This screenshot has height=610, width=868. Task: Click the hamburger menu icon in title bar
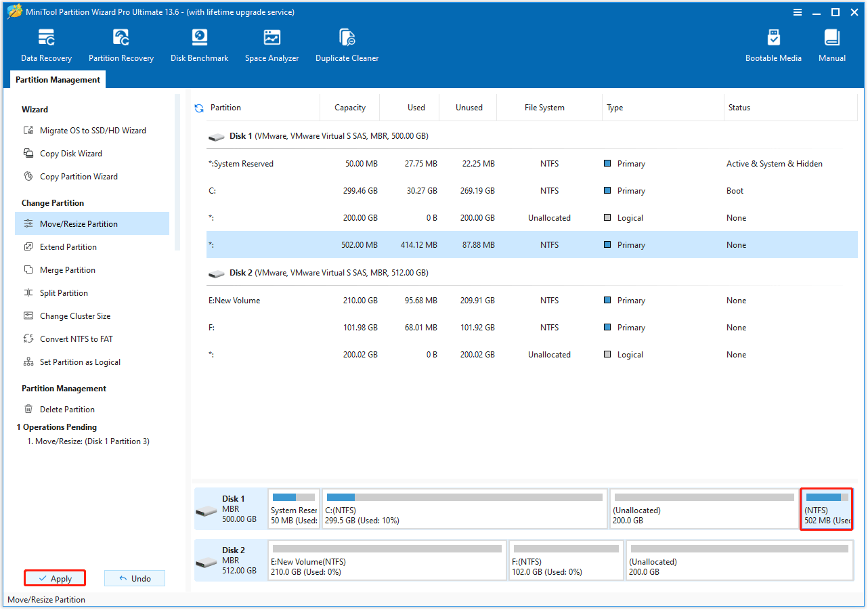[x=797, y=12]
